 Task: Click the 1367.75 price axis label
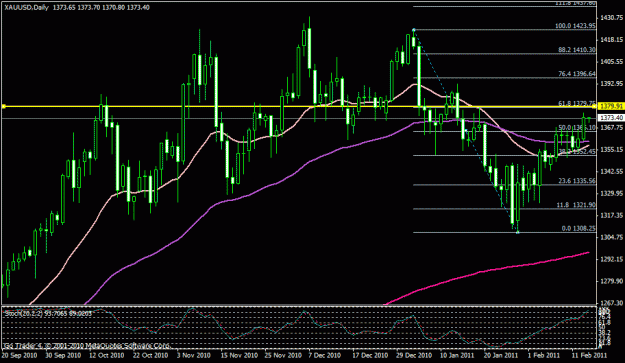612,128
